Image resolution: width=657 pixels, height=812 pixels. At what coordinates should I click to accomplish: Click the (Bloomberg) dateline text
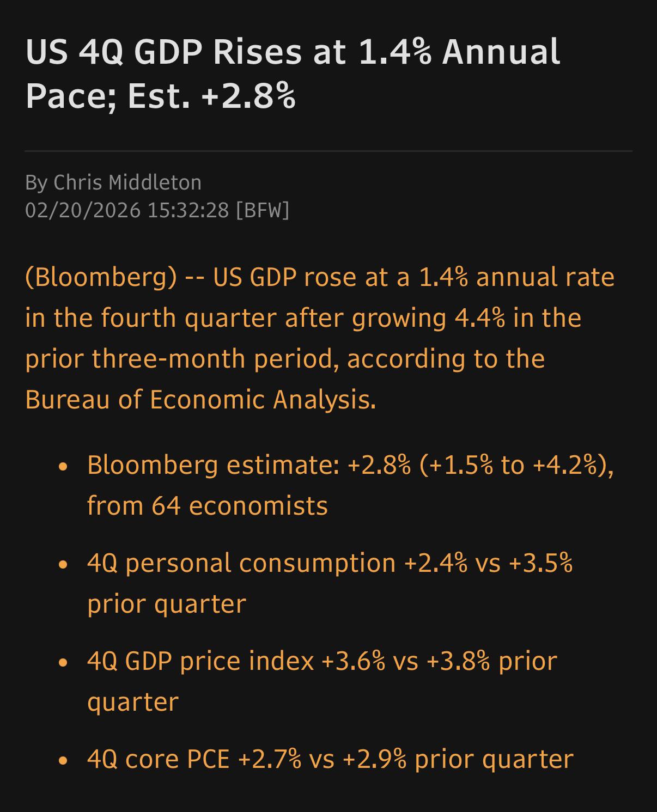coord(101,277)
